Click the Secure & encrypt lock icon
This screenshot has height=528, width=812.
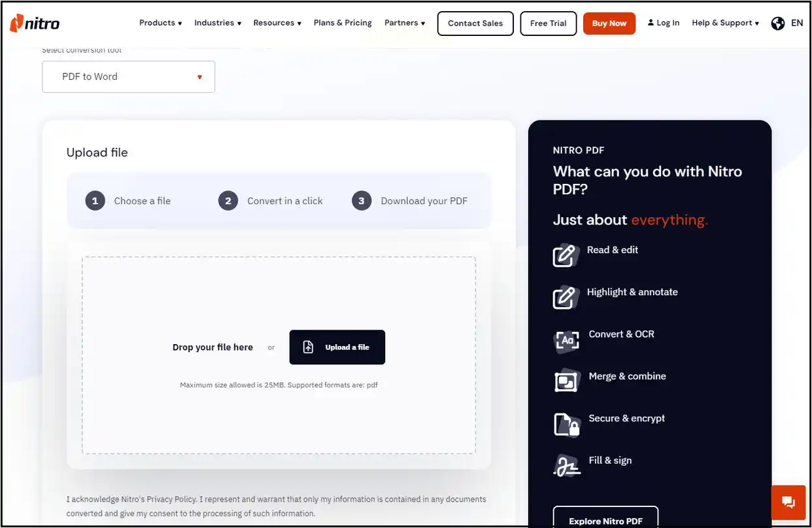(567, 424)
